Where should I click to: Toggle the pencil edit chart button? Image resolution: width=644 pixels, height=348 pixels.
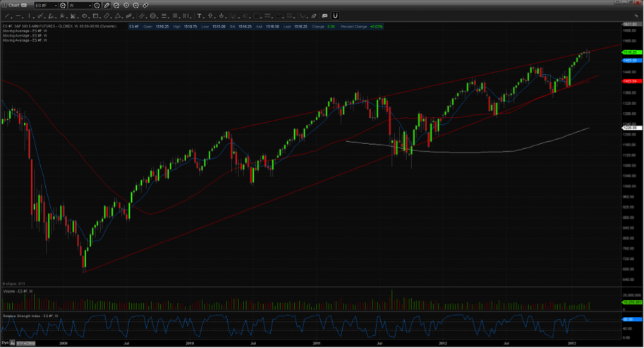point(107,6)
